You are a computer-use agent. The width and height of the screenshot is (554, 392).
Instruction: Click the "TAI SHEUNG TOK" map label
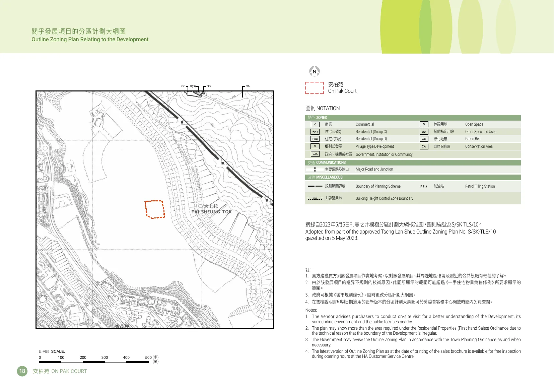[x=211, y=212]
